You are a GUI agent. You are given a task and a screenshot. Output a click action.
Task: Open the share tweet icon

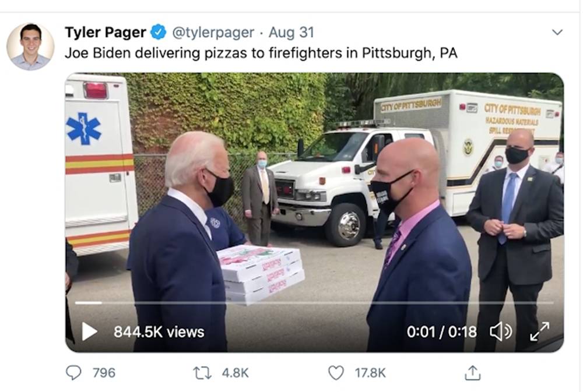click(473, 373)
